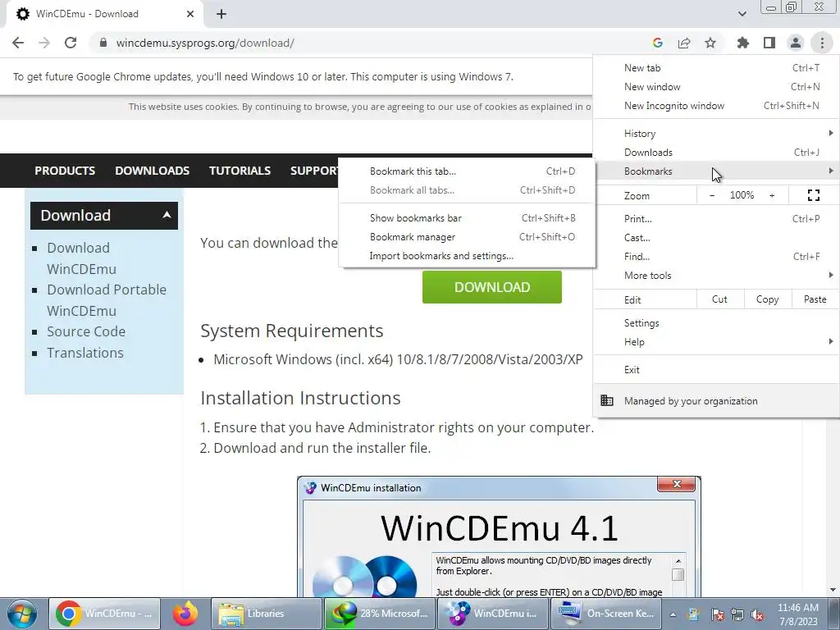Click the address bar URL field

click(x=370, y=43)
